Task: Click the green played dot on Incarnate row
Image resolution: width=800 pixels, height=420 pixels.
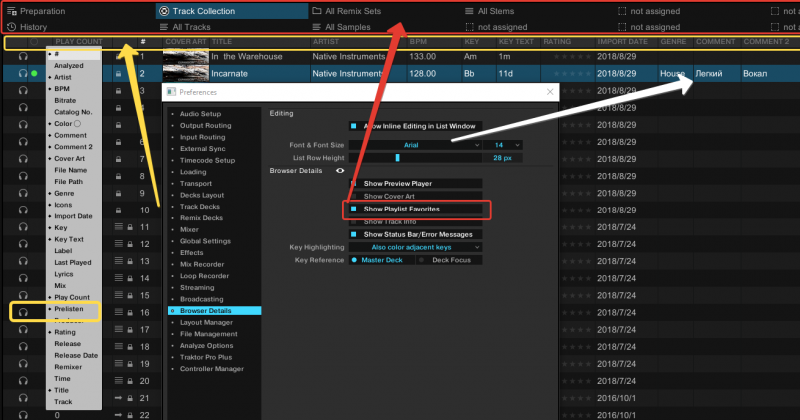Action: [34, 73]
